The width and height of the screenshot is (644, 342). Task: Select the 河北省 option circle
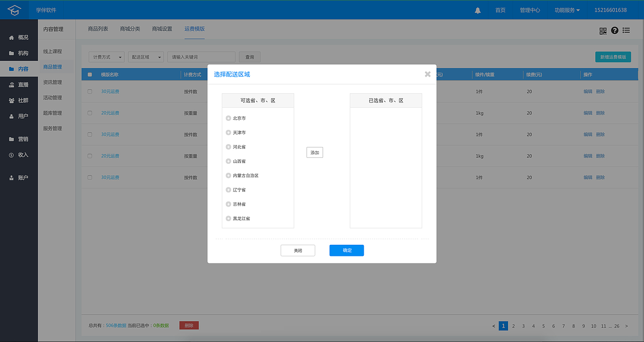[x=228, y=147]
